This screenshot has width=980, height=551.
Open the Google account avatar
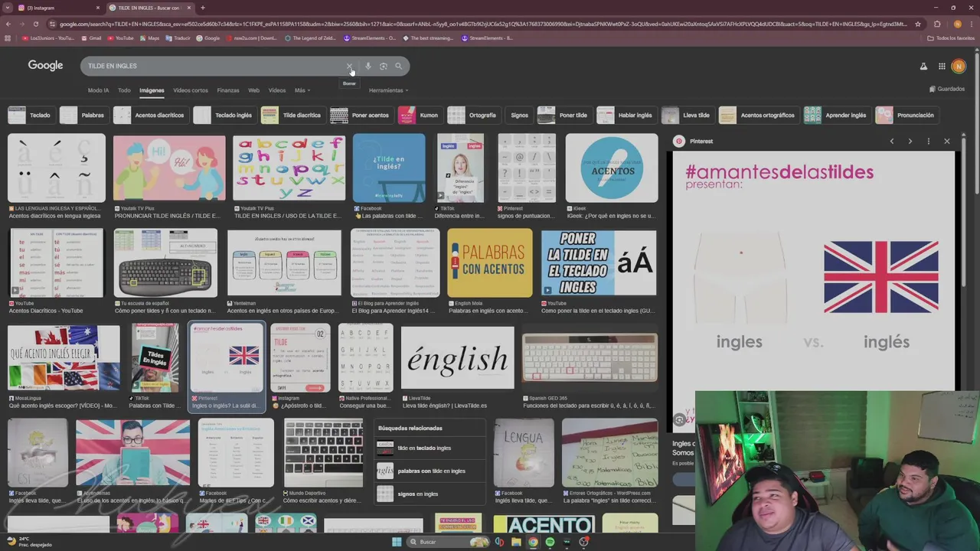click(959, 67)
